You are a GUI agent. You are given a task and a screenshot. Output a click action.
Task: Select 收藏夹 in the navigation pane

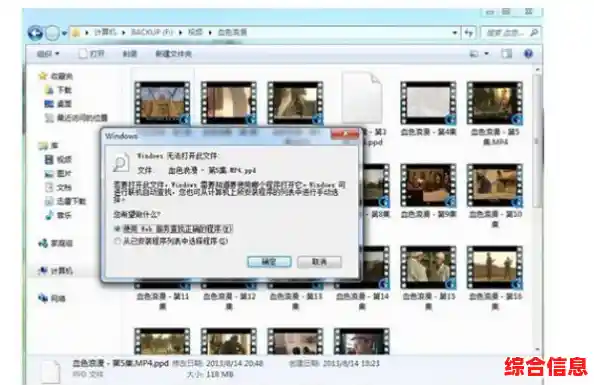[56, 76]
